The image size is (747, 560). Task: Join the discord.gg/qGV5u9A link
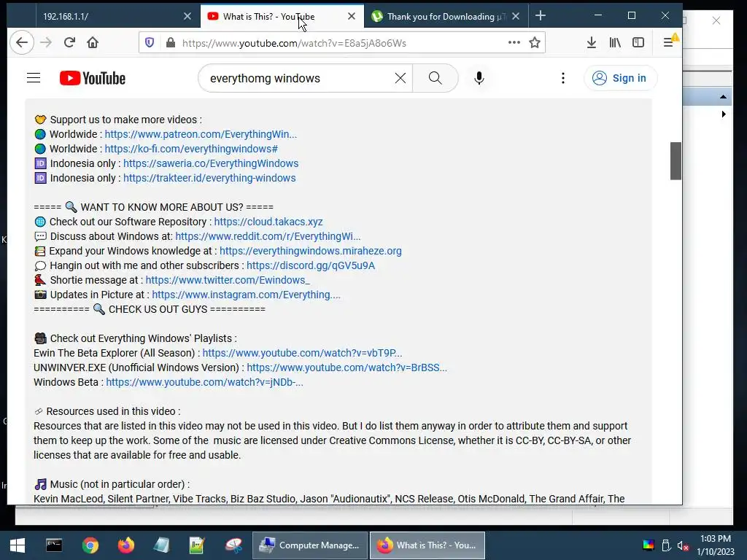click(311, 265)
